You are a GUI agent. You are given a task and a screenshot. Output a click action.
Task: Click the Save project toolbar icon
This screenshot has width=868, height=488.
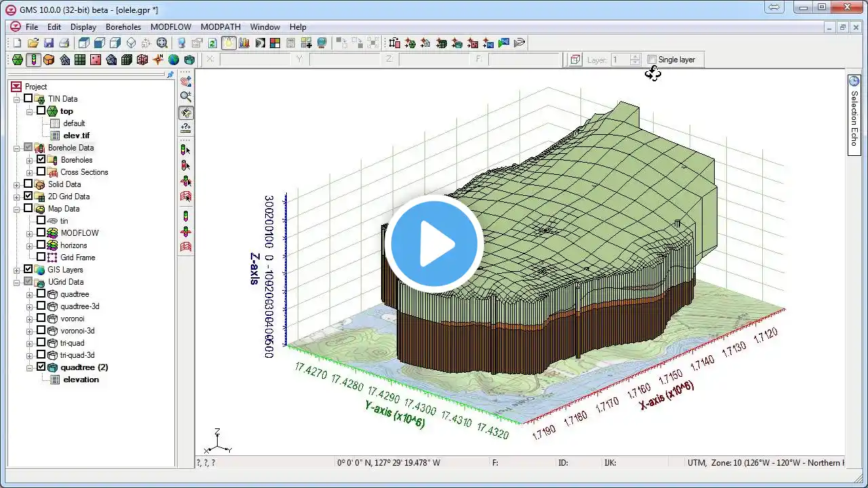coord(48,43)
